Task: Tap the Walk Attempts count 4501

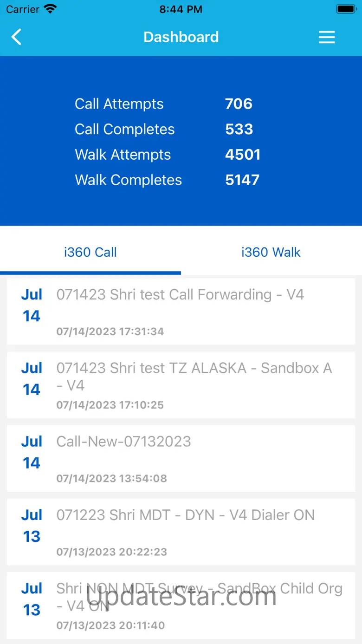Action: (243, 155)
